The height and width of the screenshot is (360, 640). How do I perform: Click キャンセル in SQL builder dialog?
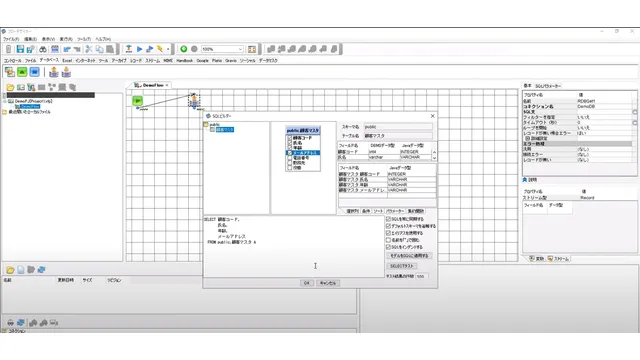tap(328, 283)
